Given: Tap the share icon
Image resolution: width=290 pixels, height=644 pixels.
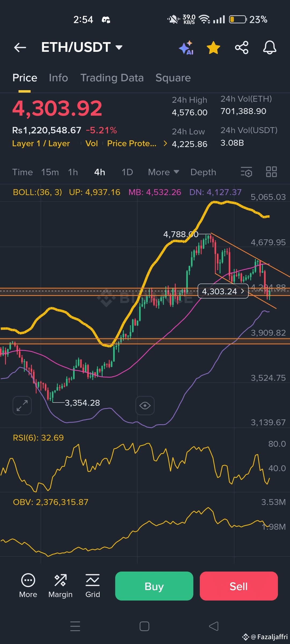Looking at the screenshot, I should coord(242,48).
